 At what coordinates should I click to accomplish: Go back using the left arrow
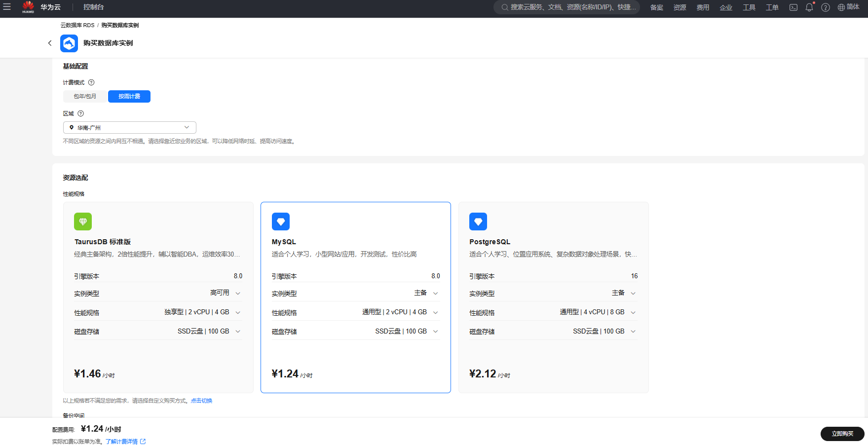(50, 43)
